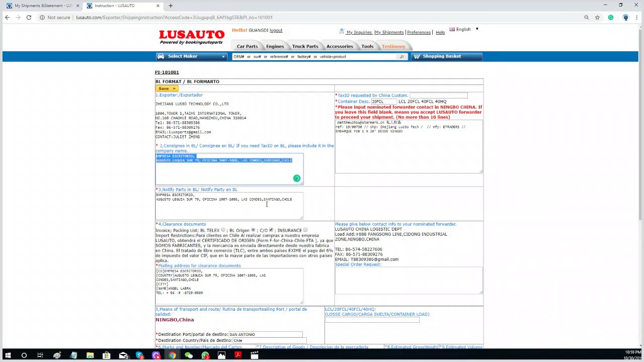Screen dimensions: 644x362
Task: Open Skype from the taskbar
Action: (139, 355)
